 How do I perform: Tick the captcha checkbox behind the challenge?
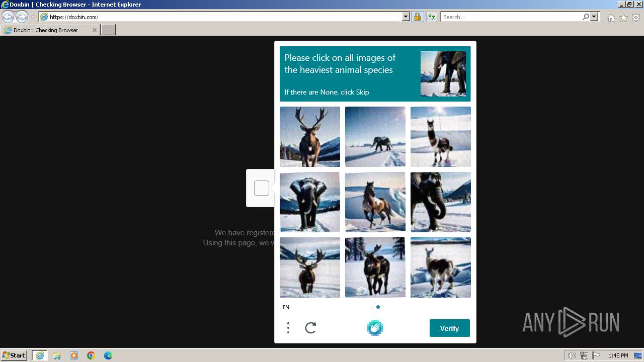pyautogui.click(x=262, y=188)
